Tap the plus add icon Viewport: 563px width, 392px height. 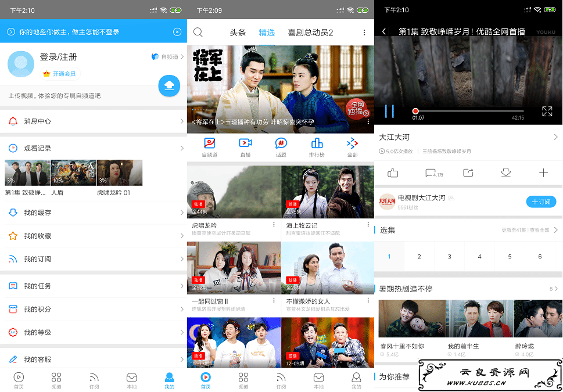(x=543, y=173)
